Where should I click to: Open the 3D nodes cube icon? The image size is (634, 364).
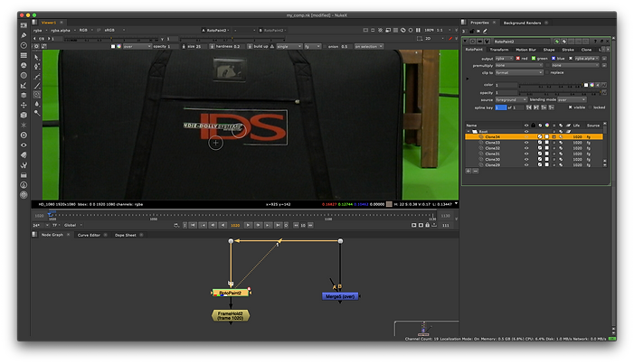24,115
